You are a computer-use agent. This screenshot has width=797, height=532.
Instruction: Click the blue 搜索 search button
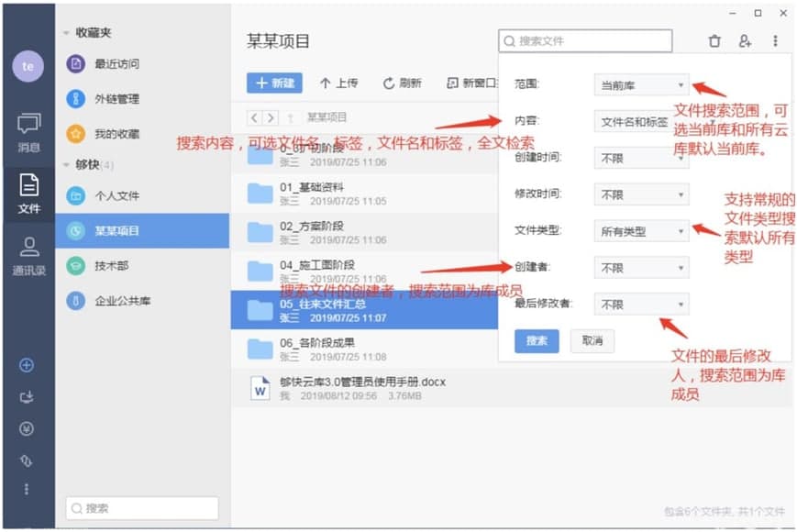point(537,341)
